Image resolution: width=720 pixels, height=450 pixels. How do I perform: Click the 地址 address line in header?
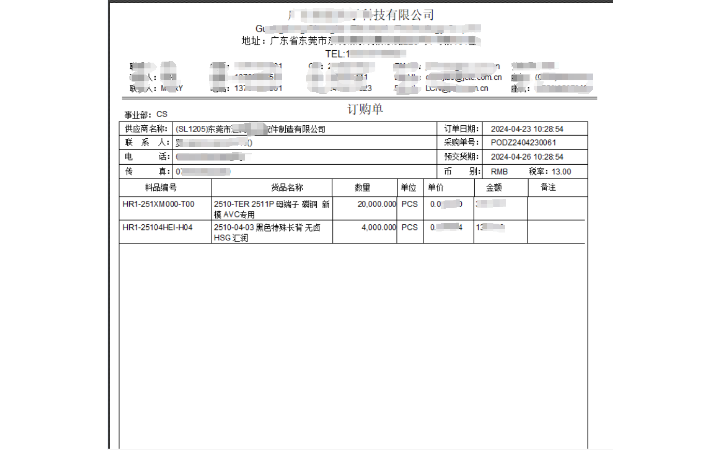click(x=360, y=41)
